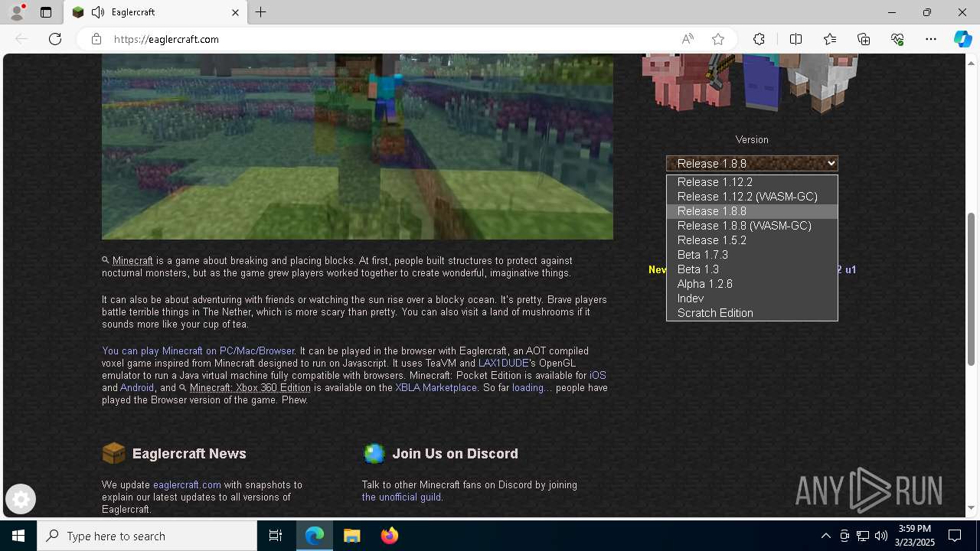Image resolution: width=980 pixels, height=551 pixels.
Task: Refresh the current page
Action: tap(55, 39)
